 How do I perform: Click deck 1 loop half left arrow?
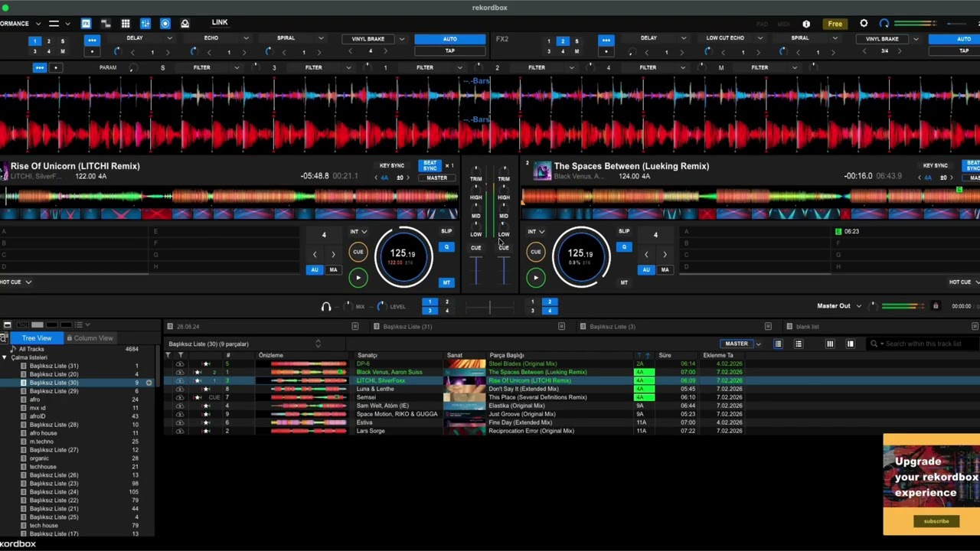[x=315, y=254]
